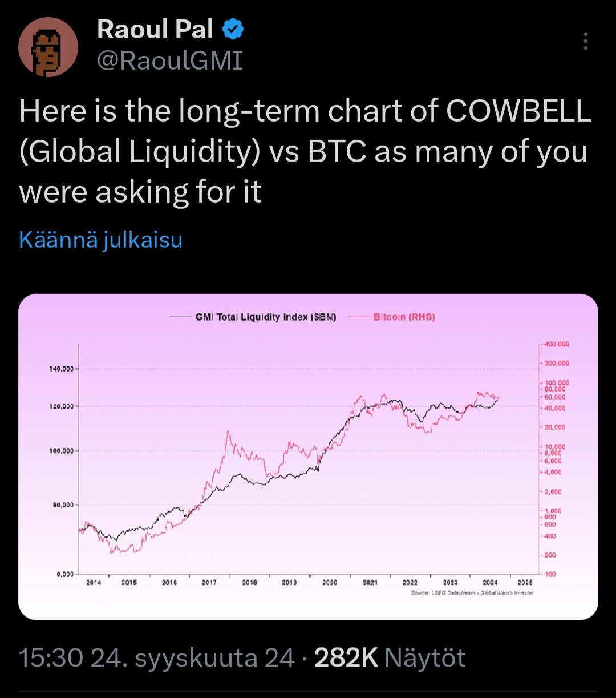Click the 2014 label on the chart x-axis
The height and width of the screenshot is (698, 616).
(93, 583)
